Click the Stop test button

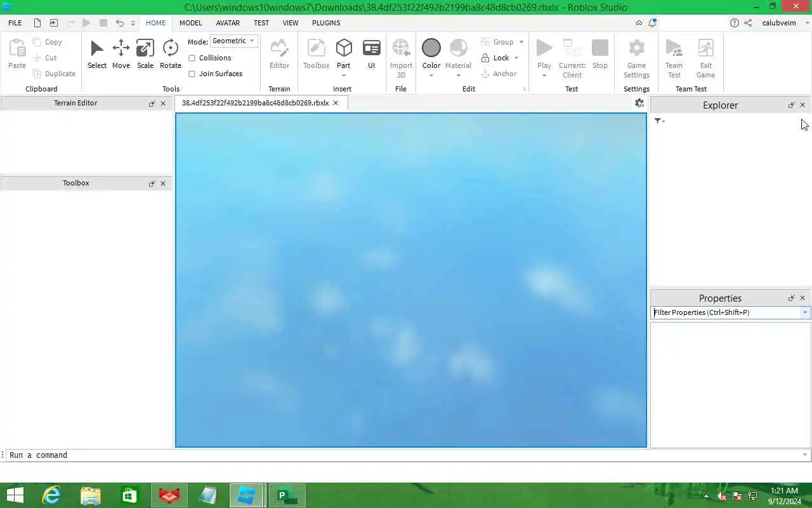pos(600,48)
